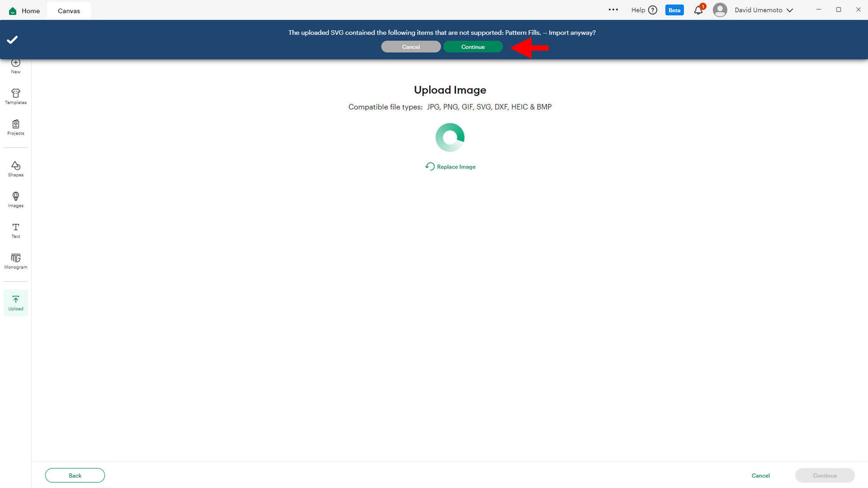Open the Monogram tool

(x=16, y=261)
